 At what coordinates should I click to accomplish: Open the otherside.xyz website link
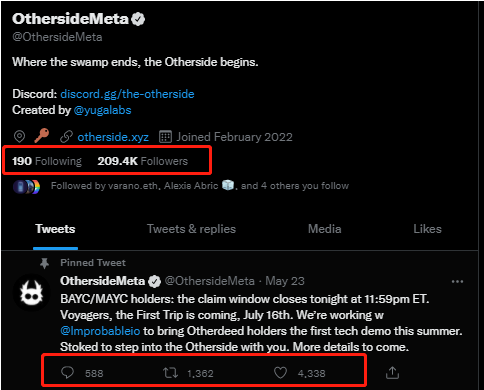coord(113,137)
